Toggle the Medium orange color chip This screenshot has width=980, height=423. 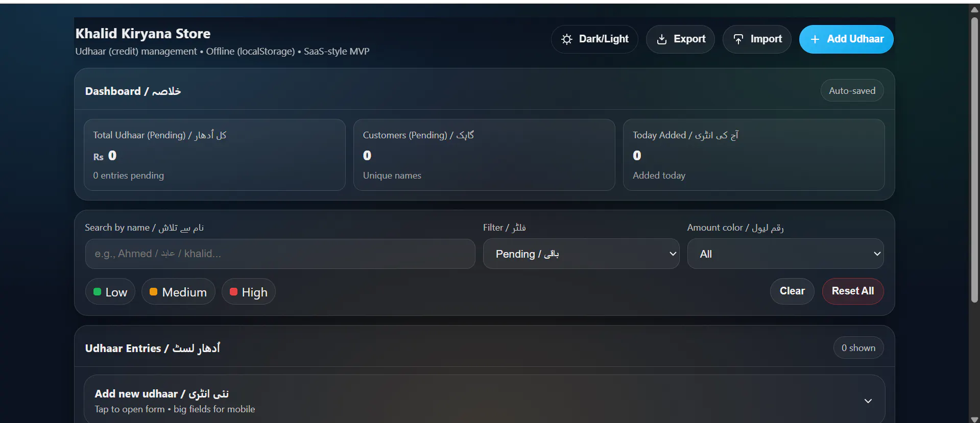(x=178, y=292)
